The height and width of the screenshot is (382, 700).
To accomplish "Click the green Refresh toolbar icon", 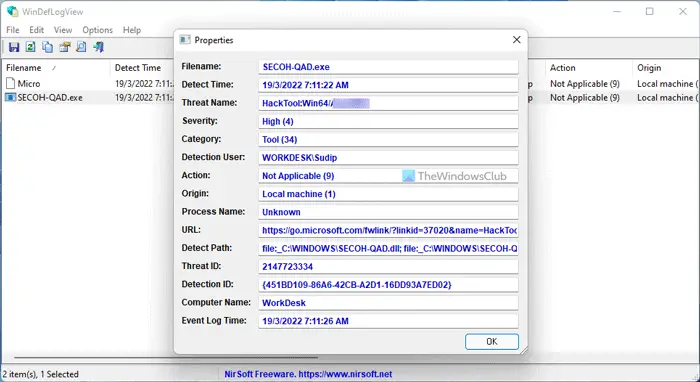I will pyautogui.click(x=30, y=47).
